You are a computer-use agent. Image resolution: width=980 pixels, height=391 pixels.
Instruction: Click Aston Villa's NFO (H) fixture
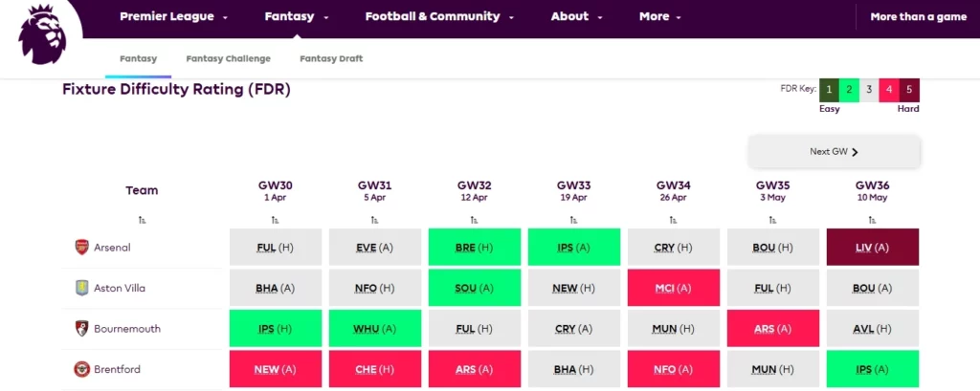click(x=375, y=288)
